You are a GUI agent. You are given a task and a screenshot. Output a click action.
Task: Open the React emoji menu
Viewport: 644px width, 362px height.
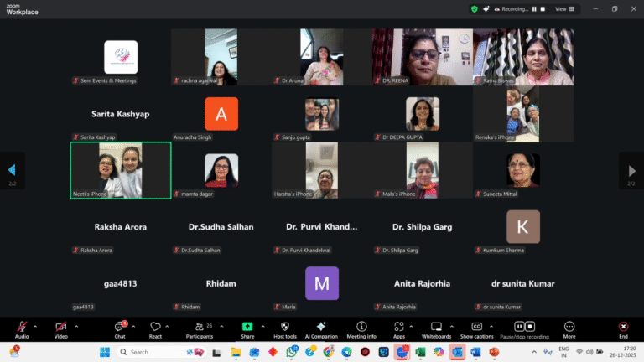tap(155, 327)
